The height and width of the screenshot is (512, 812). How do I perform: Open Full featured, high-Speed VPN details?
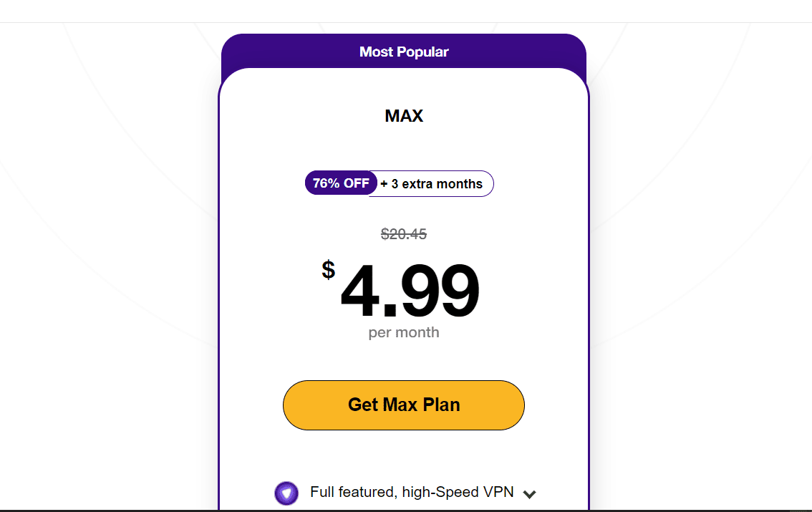point(412,492)
